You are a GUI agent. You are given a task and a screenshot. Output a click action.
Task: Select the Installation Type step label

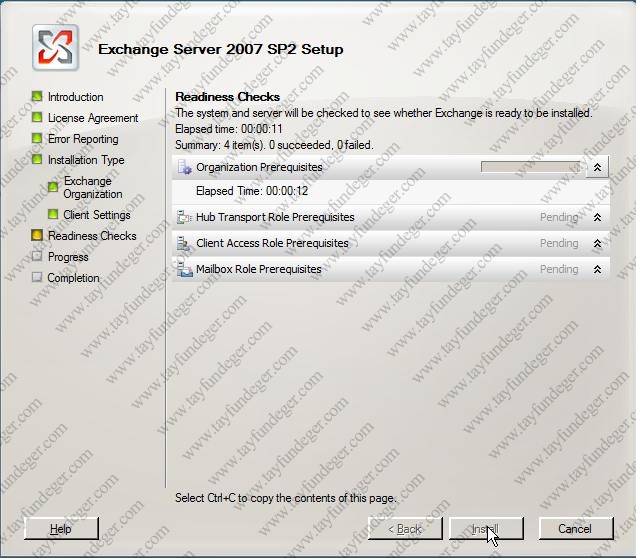click(x=86, y=160)
